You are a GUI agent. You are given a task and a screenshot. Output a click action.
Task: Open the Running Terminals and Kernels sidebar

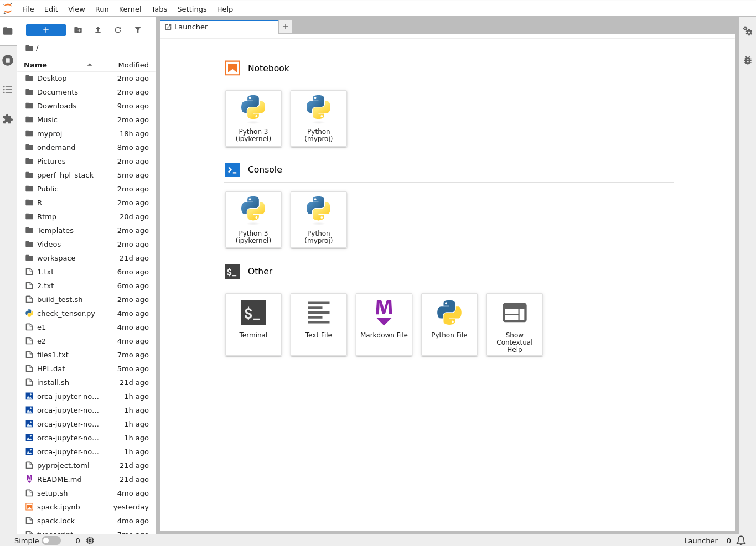[8, 60]
